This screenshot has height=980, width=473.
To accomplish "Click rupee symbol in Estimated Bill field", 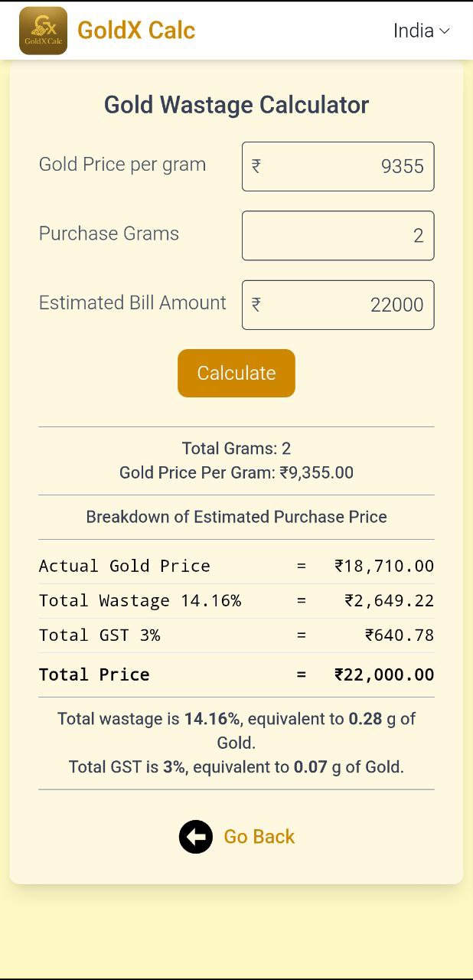I will pyautogui.click(x=256, y=305).
